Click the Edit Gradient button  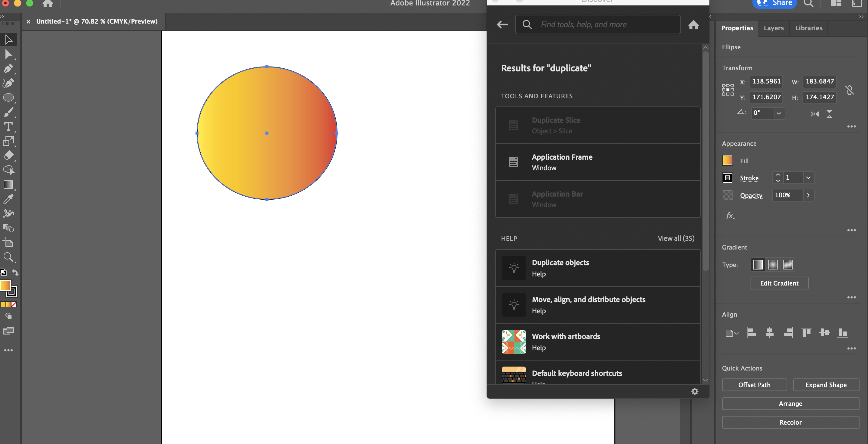(x=779, y=283)
